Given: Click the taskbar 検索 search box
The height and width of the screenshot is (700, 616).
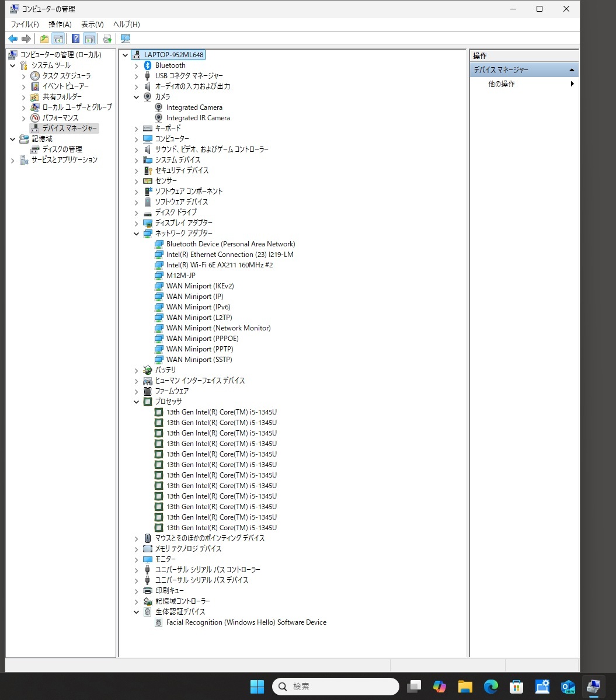Looking at the screenshot, I should click(336, 687).
